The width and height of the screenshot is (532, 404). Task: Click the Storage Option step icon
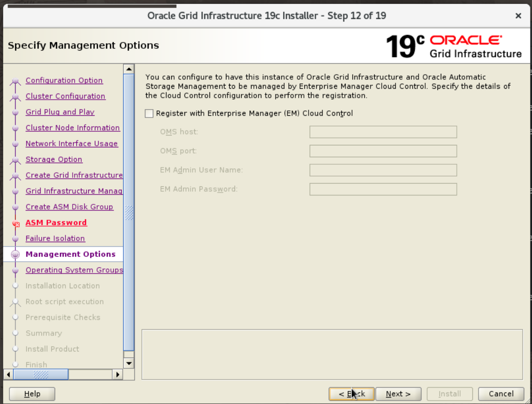click(x=15, y=160)
